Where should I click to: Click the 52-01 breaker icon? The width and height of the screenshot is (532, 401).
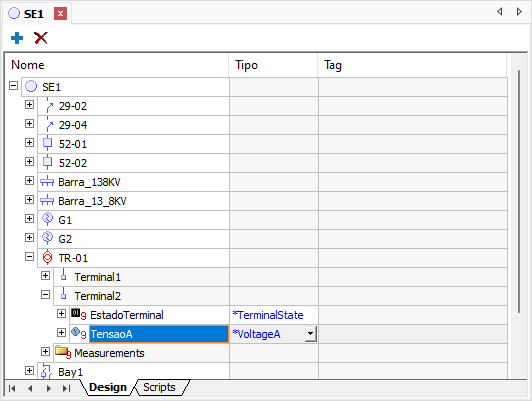48,144
